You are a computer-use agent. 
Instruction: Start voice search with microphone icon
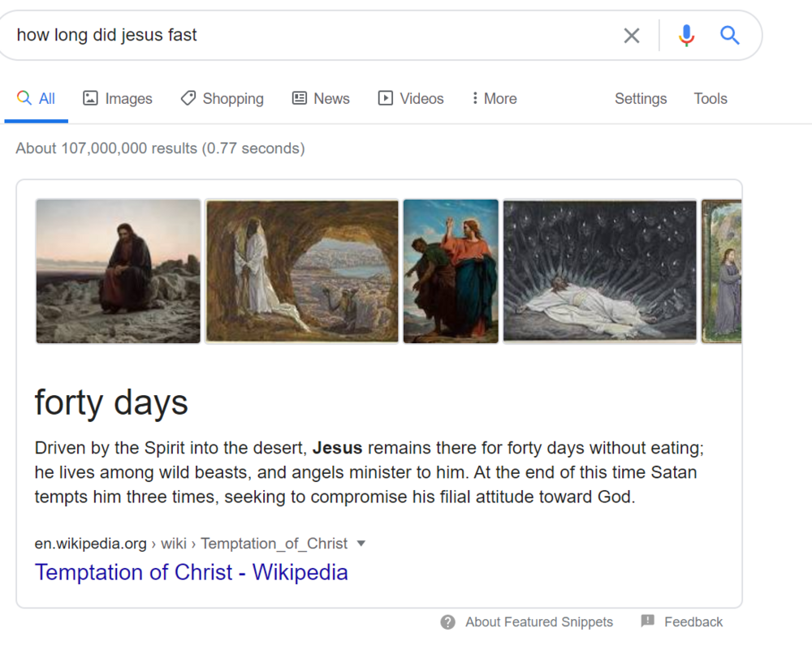(x=687, y=36)
